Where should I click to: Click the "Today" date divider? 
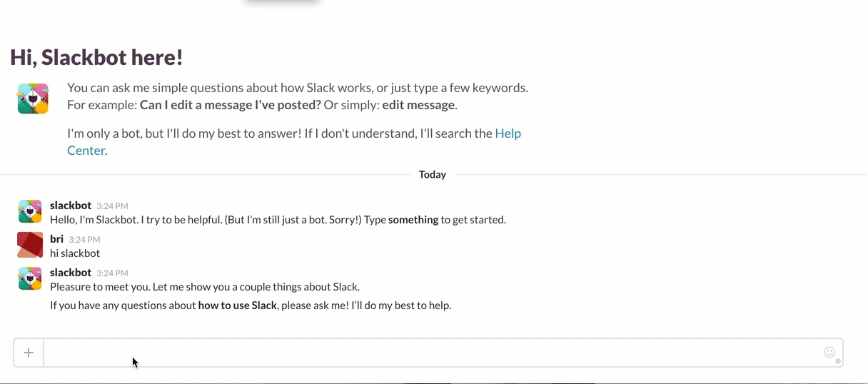coord(433,175)
